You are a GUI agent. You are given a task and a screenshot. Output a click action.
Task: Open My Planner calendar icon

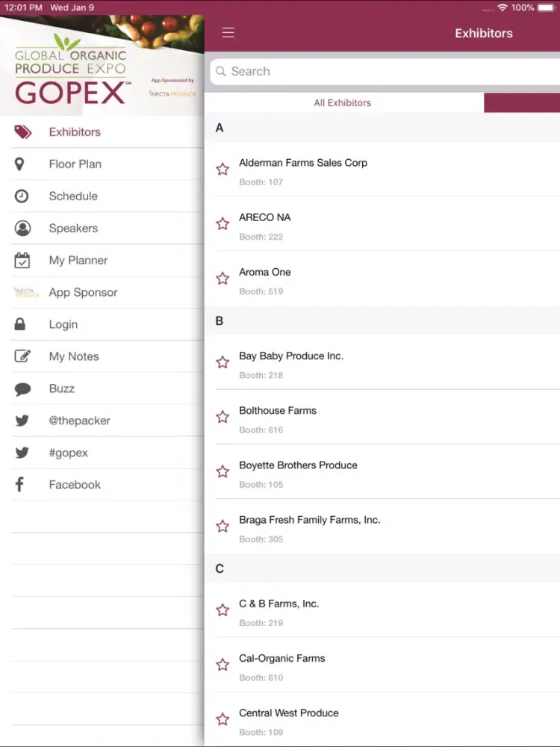point(22,260)
